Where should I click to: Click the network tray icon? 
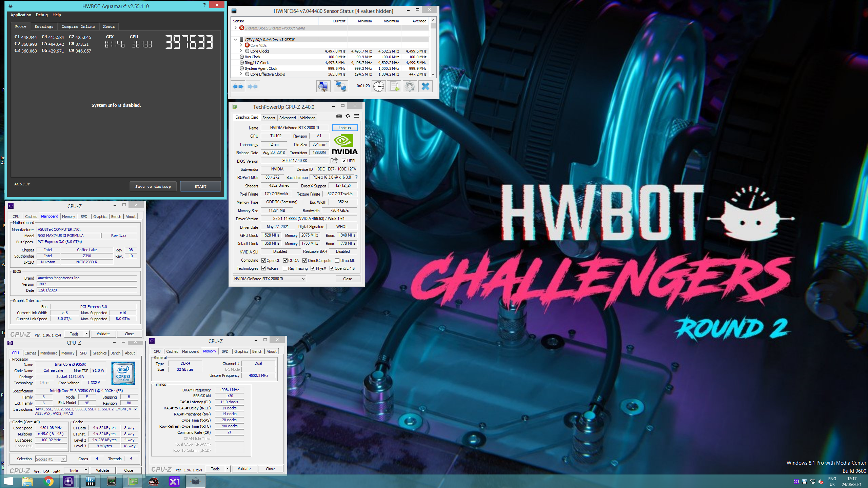[x=813, y=482]
